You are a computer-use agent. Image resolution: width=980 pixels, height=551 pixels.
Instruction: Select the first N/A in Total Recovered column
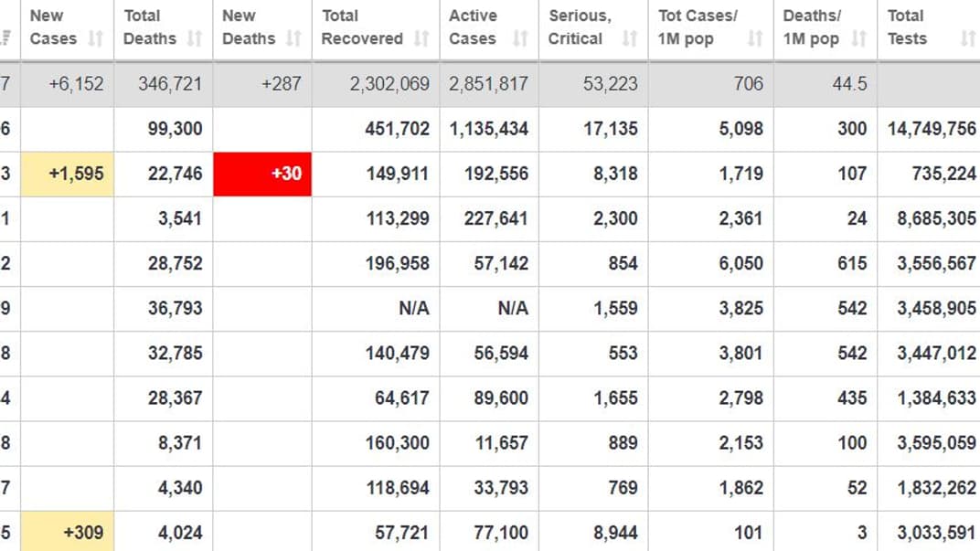click(413, 308)
